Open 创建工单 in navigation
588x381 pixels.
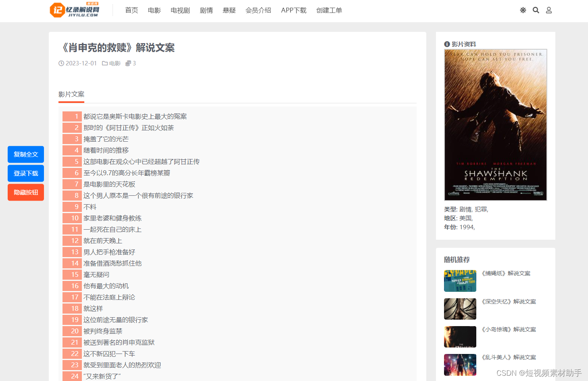click(329, 10)
